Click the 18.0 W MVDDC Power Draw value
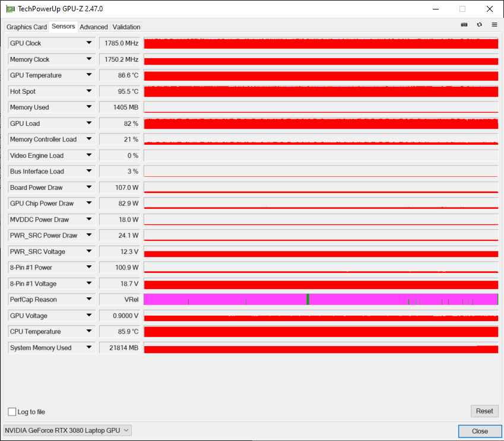The height and width of the screenshot is (441, 504). (x=120, y=220)
